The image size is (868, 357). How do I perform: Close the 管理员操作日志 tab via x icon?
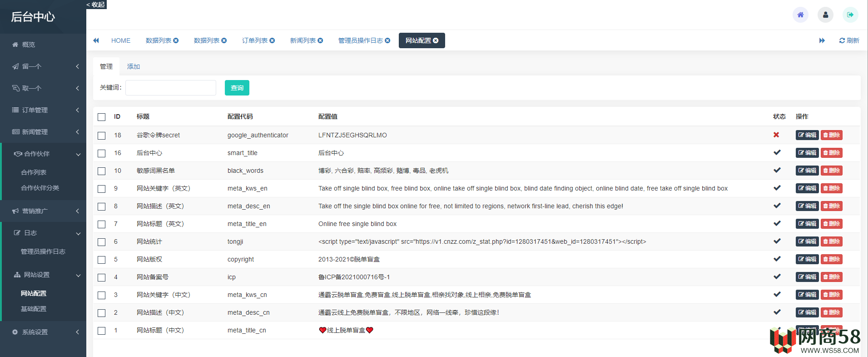point(387,40)
